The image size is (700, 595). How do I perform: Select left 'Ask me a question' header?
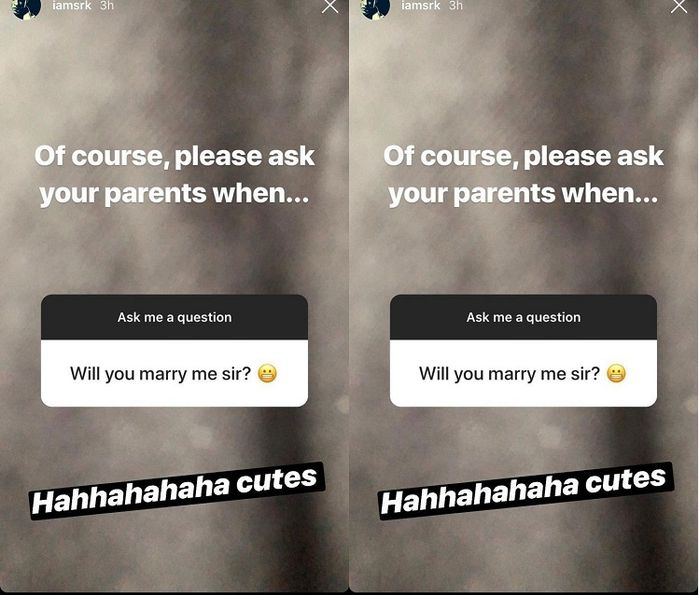tap(175, 317)
